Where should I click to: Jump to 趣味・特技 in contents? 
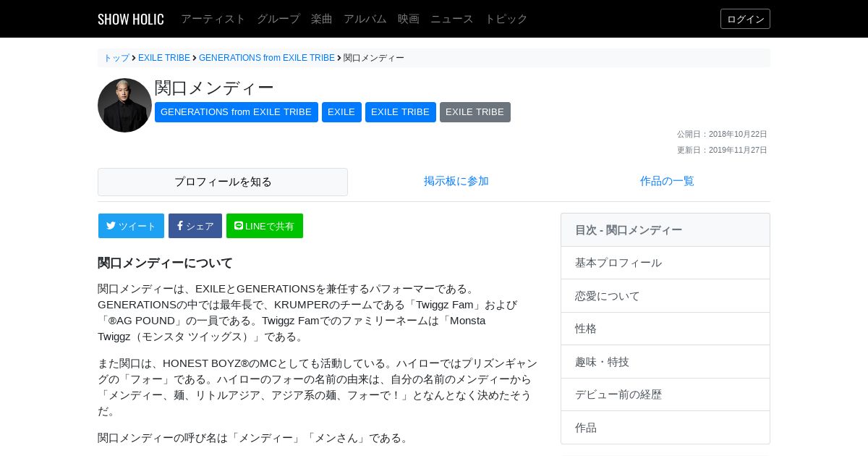pos(665,362)
